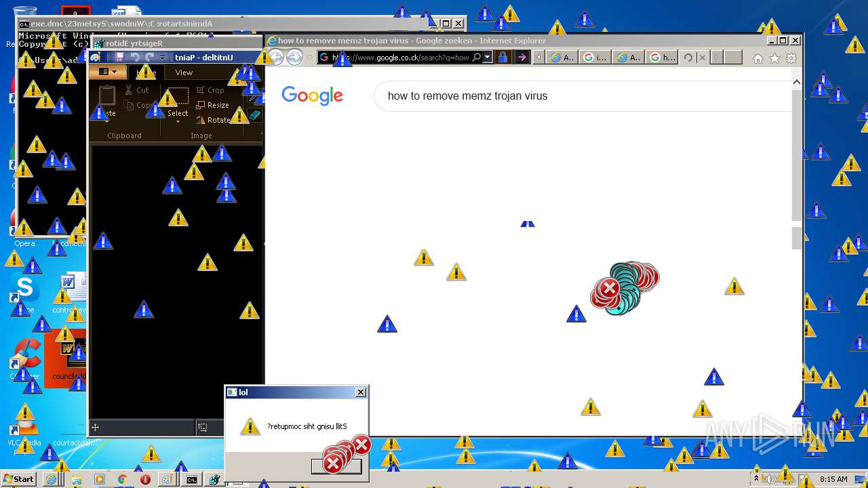Click the lol dialog close X
Image resolution: width=868 pixels, height=488 pixels.
pyautogui.click(x=361, y=392)
